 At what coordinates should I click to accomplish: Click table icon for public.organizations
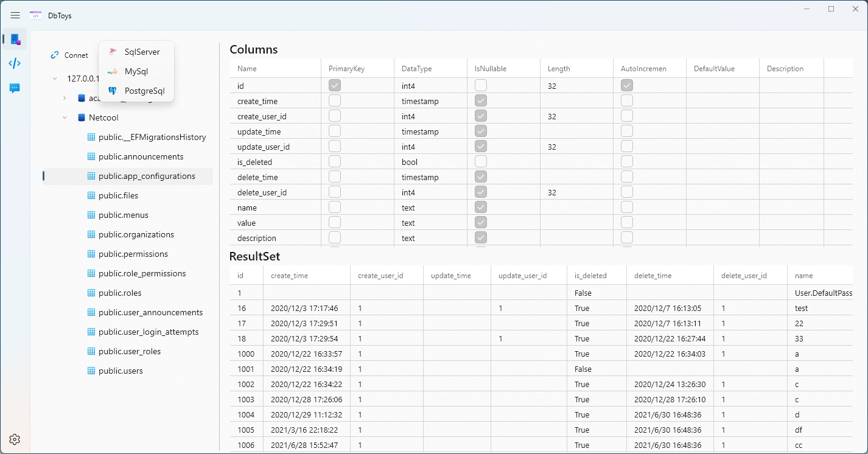click(92, 234)
